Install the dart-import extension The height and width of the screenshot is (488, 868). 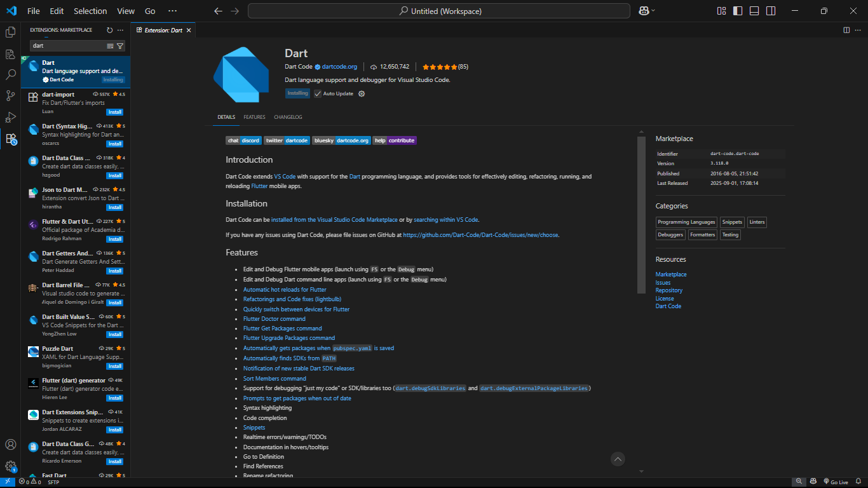(114, 112)
